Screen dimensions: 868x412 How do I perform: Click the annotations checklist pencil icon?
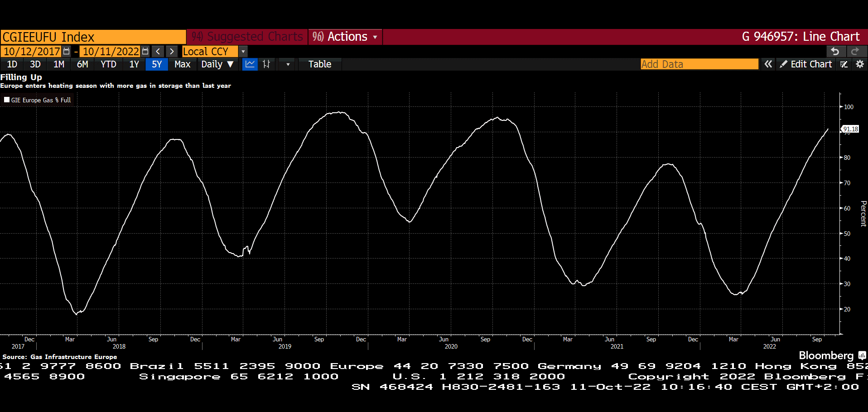click(844, 64)
